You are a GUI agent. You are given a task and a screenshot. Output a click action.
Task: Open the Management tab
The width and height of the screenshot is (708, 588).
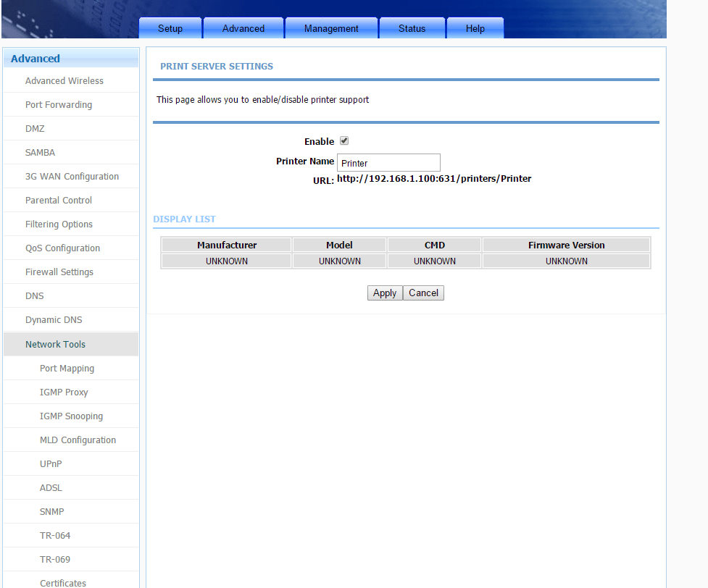[331, 28]
